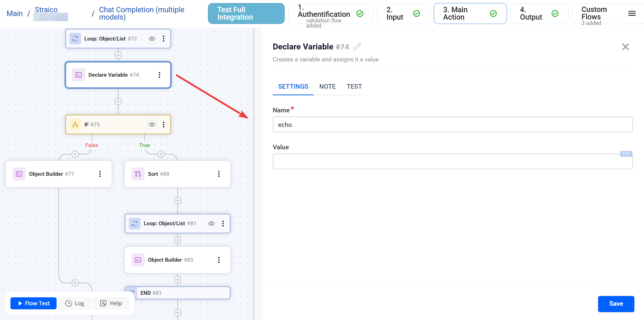Toggle the eye icon on Loop: Object/List #81
The width and height of the screenshot is (644, 320).
click(211, 223)
